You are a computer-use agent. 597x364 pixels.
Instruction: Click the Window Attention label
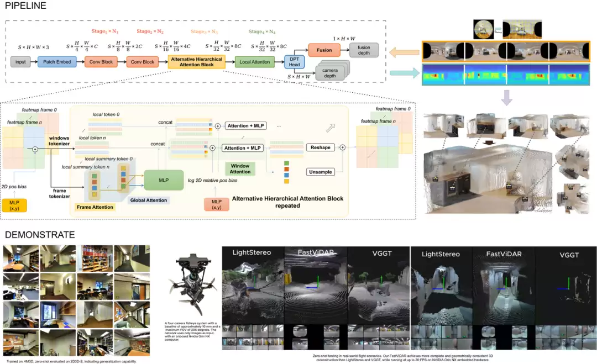tap(240, 169)
